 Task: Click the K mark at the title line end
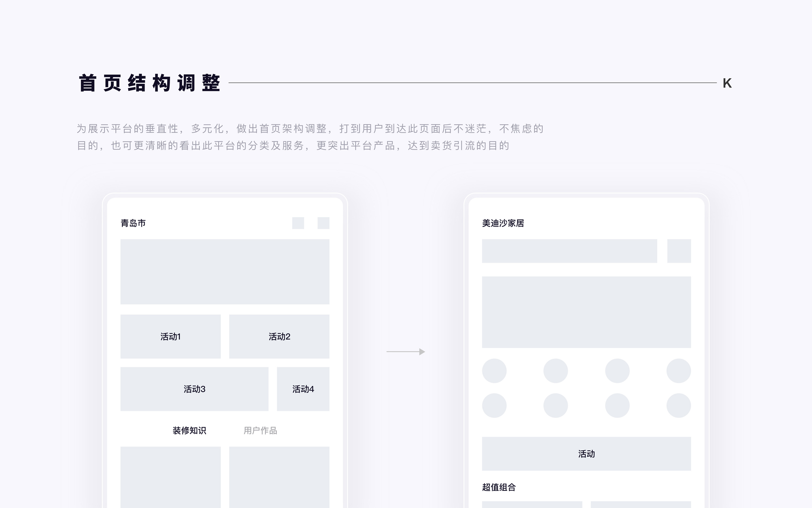[727, 83]
